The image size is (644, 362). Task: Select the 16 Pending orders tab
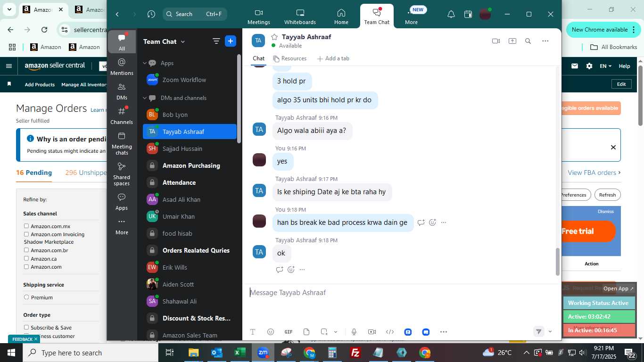click(34, 173)
